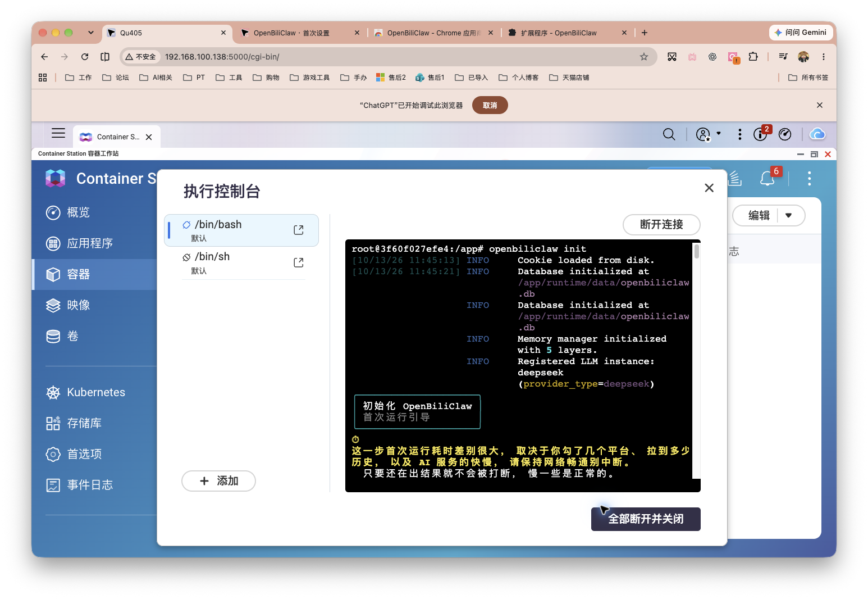
Task: Open the Chrome side panel icon
Action: [105, 57]
